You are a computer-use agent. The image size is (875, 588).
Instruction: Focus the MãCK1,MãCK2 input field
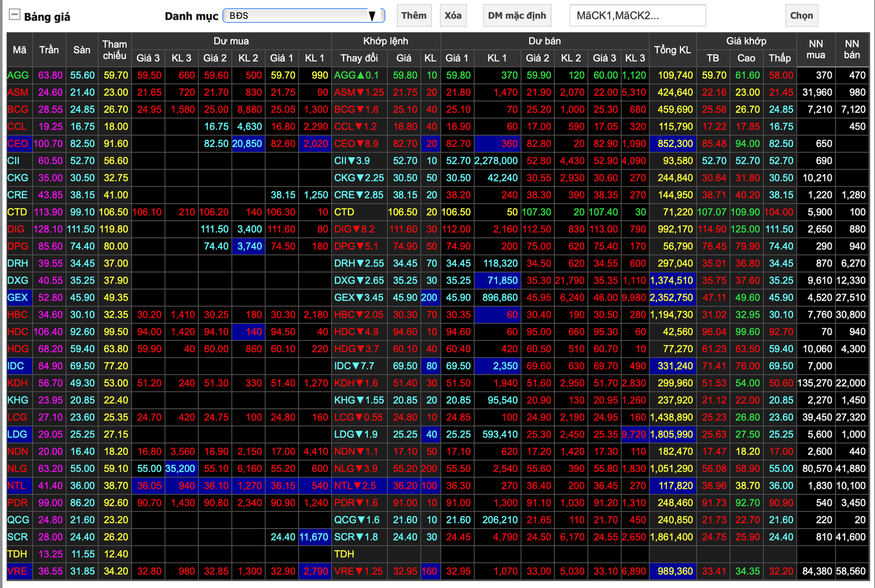pos(637,16)
